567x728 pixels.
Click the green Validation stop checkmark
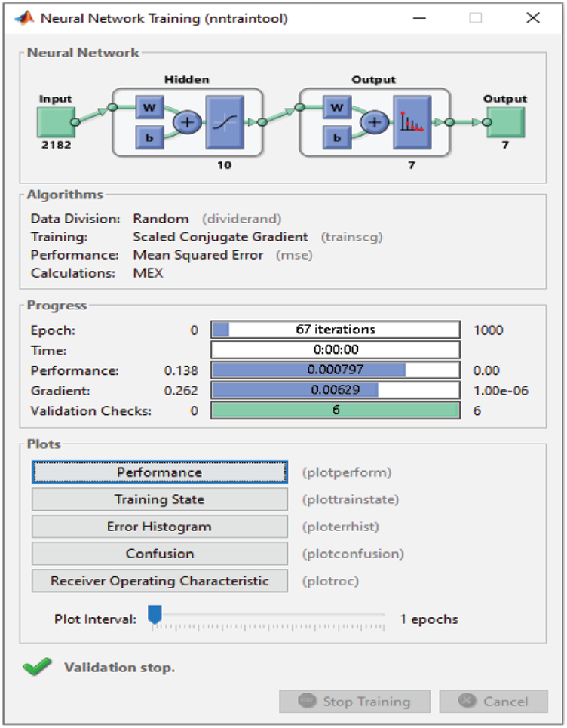[37, 667]
